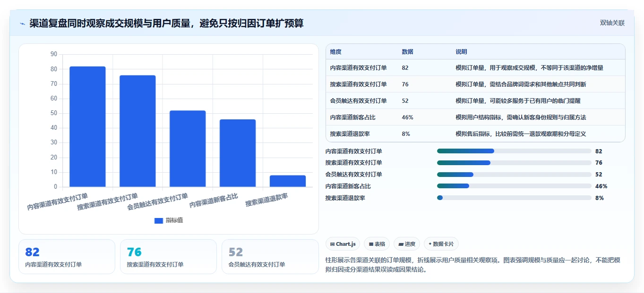Click the 52 progress bar for 会员触达有效支付订单
This screenshot has height=293, width=644.
click(x=514, y=175)
